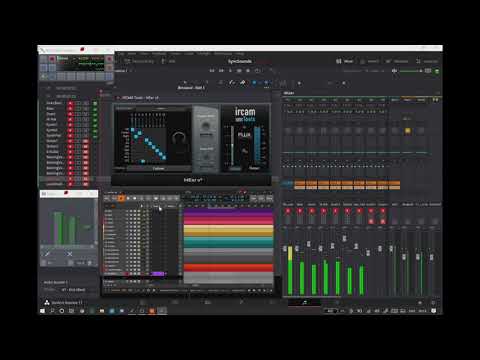This screenshot has height=360, width=480.
Task: Click the marker flag icon in toolbar
Action: click(243, 83)
